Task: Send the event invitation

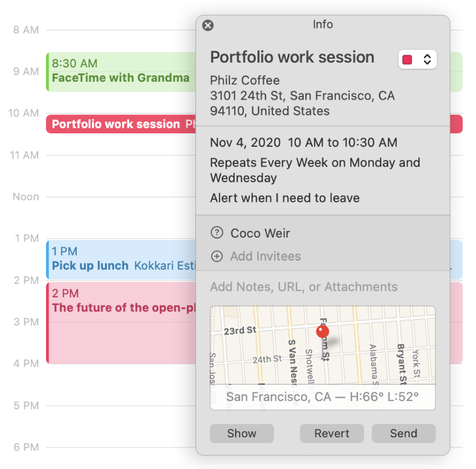Action: tap(403, 433)
